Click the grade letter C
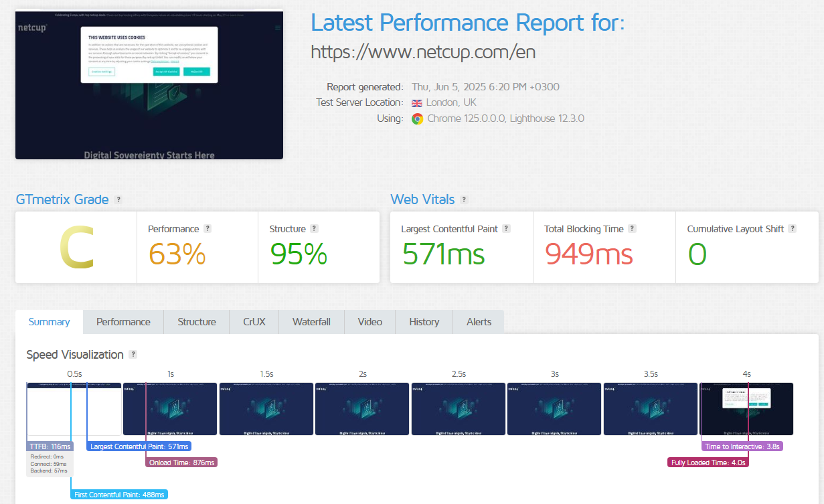 tap(76, 247)
